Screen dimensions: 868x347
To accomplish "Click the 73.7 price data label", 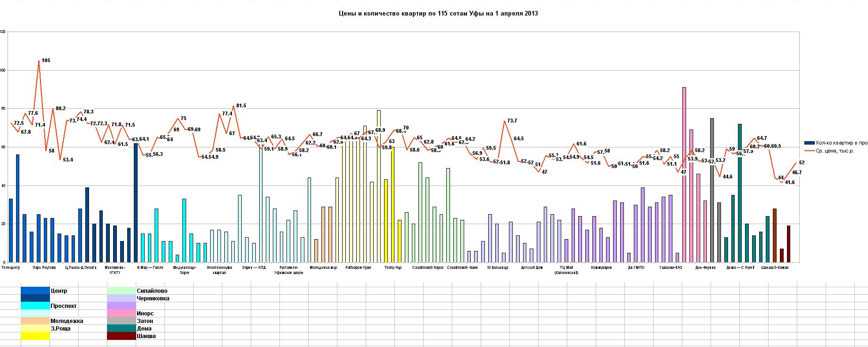I will tap(512, 121).
